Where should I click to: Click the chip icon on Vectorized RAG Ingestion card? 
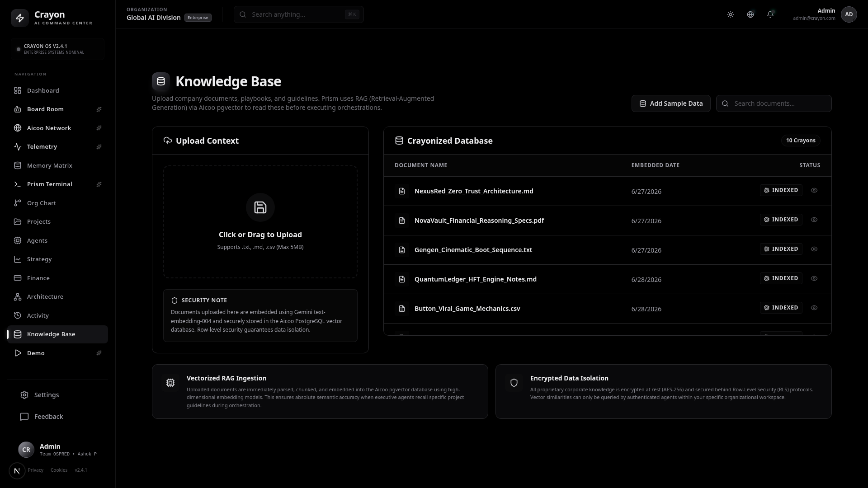(x=170, y=383)
